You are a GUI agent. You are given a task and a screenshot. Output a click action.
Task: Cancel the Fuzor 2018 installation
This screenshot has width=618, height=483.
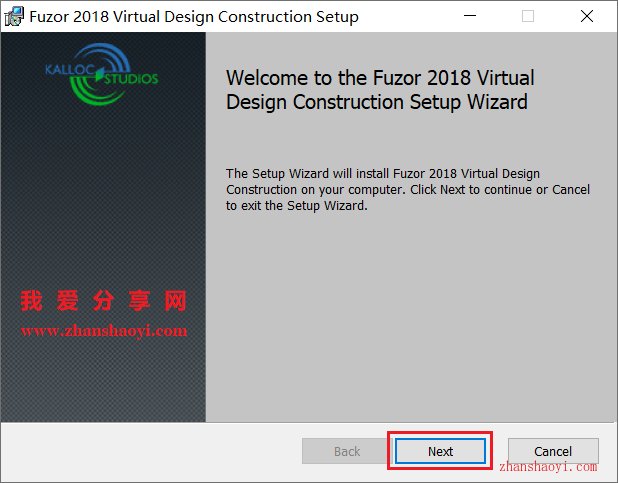click(x=553, y=451)
